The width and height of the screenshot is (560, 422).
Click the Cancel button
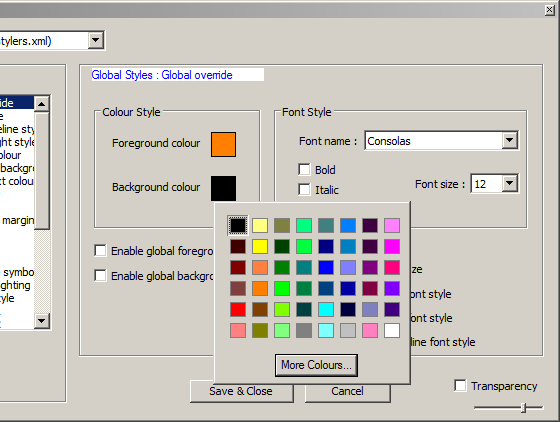pyautogui.click(x=348, y=392)
